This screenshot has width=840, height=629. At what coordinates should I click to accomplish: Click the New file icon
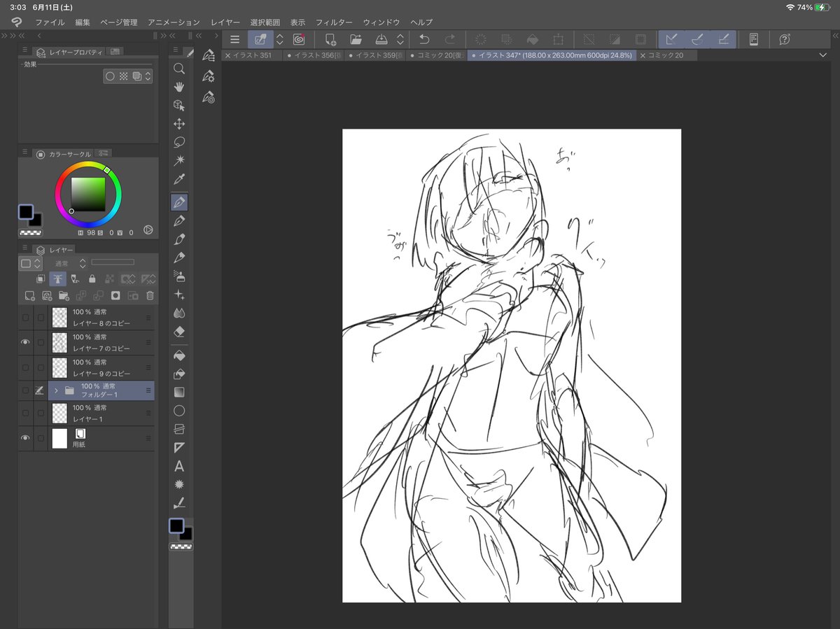click(x=331, y=39)
